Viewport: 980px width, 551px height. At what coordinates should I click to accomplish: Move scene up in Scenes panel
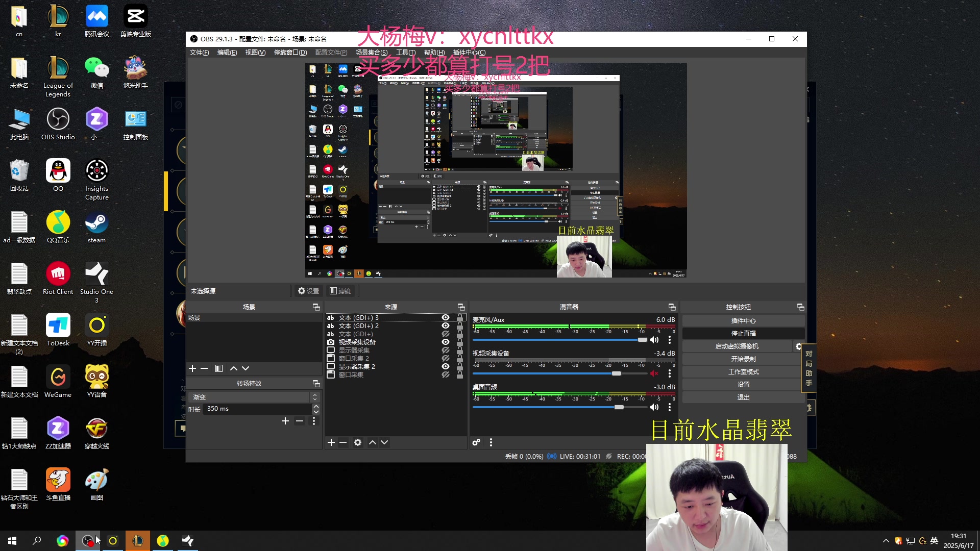click(233, 368)
